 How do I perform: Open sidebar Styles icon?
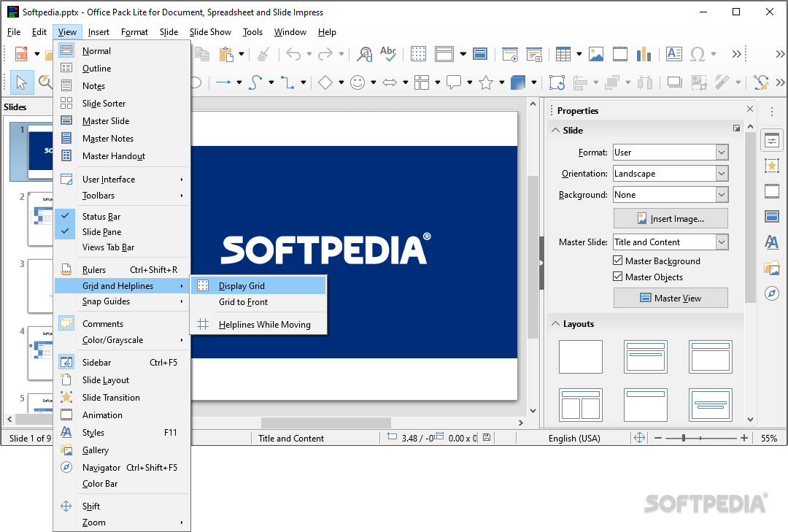(x=772, y=242)
